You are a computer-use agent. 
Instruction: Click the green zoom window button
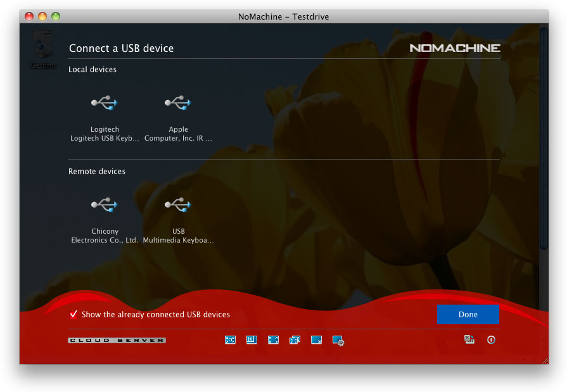point(56,16)
